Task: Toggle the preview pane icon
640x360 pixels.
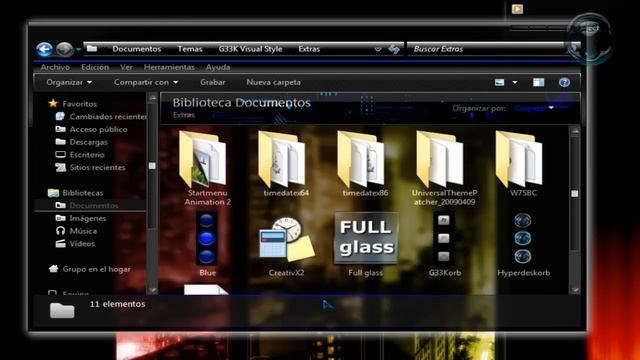Action: [539, 82]
